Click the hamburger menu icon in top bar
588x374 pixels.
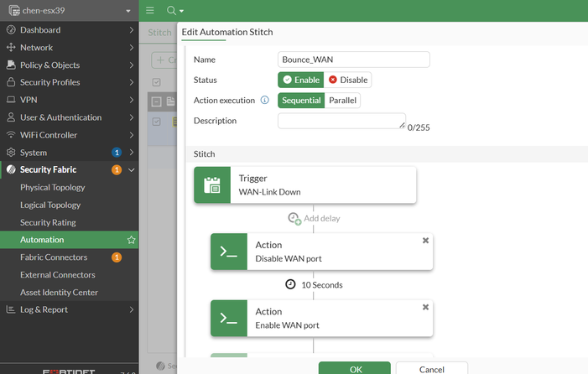coord(150,10)
